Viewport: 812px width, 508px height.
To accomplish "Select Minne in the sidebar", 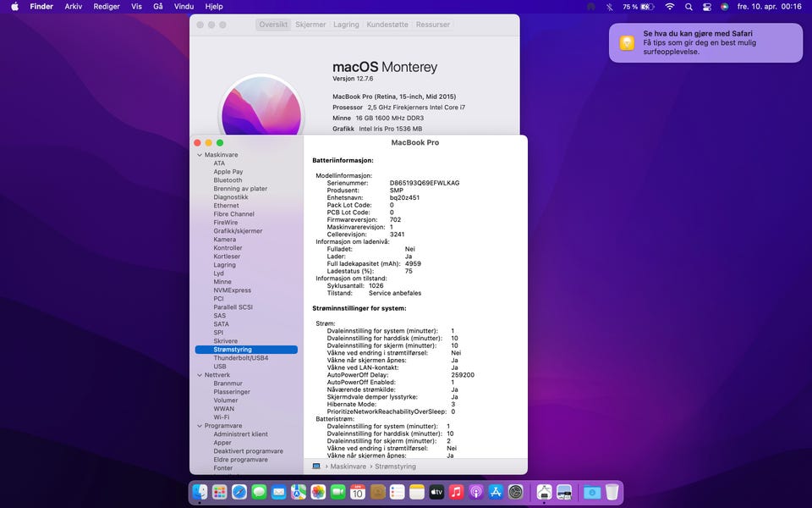I will tap(222, 282).
